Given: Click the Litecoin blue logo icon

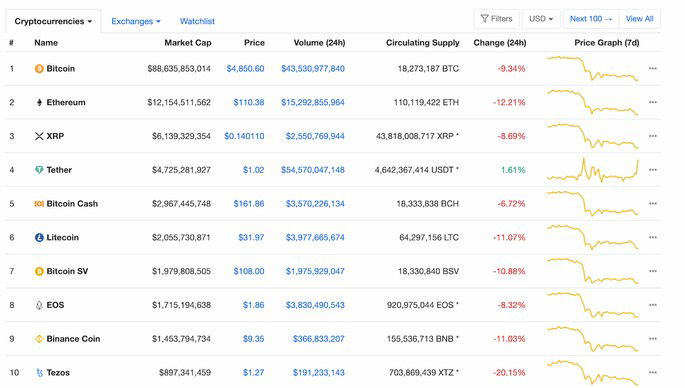Looking at the screenshot, I should (39, 237).
